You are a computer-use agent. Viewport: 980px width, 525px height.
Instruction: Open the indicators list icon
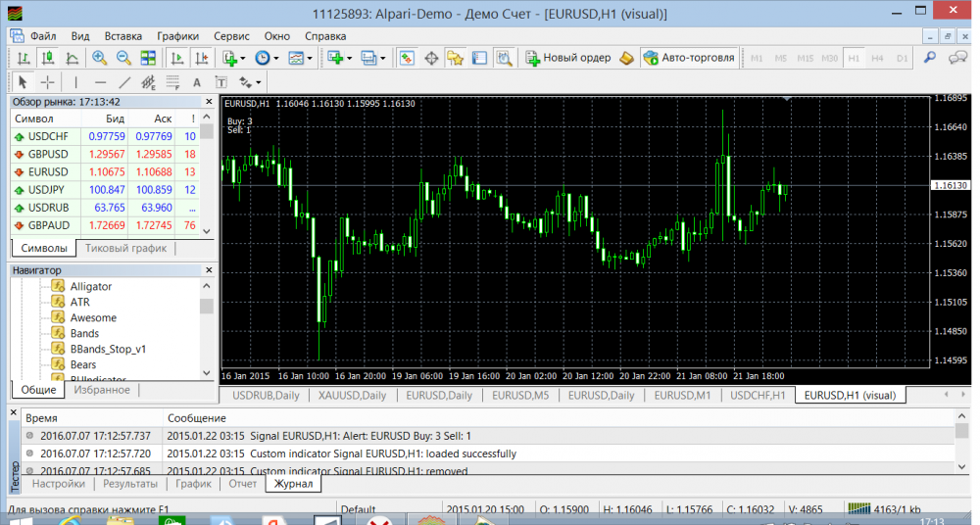coord(229,58)
